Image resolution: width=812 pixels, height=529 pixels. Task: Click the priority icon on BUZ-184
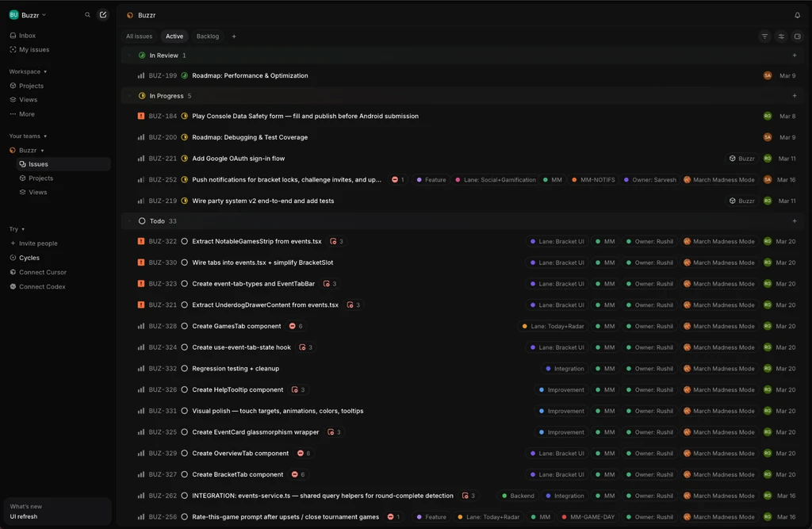[x=141, y=116]
